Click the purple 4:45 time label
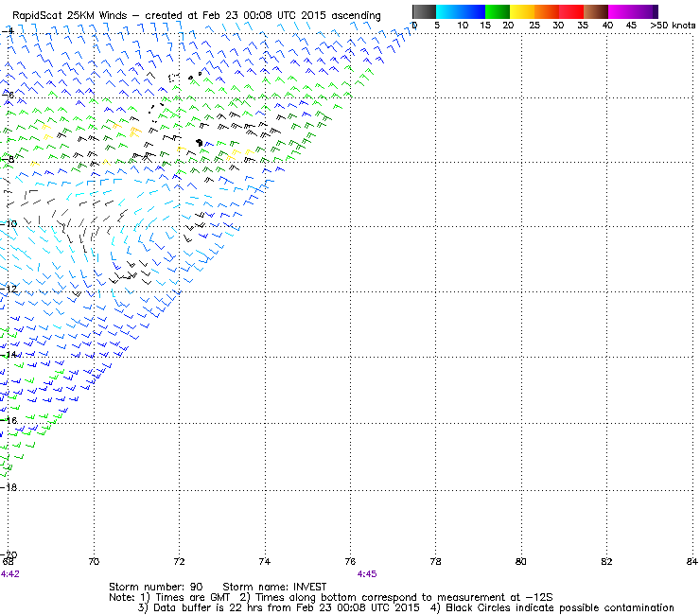The width and height of the screenshot is (700, 615). [x=367, y=574]
